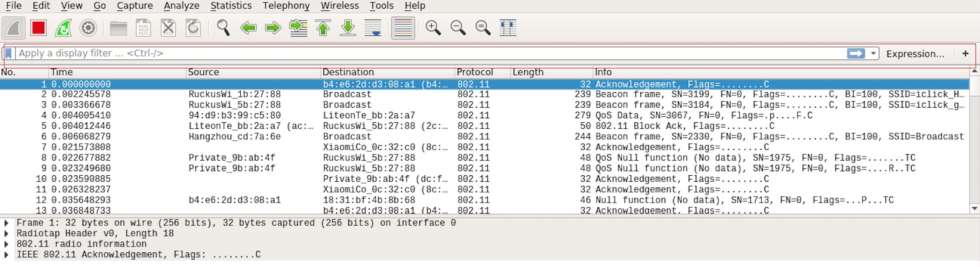
Task: Expand the Frame 1 details row
Action: coord(6,223)
